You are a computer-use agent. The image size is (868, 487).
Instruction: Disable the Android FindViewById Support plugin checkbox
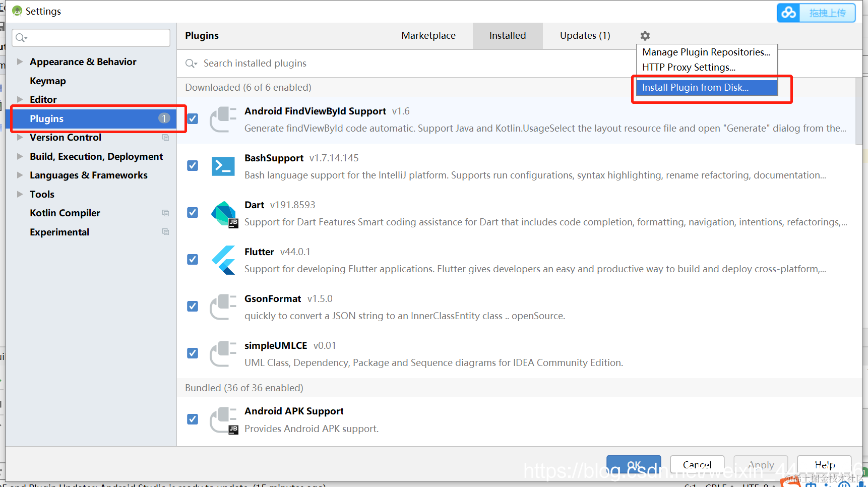pyautogui.click(x=193, y=118)
